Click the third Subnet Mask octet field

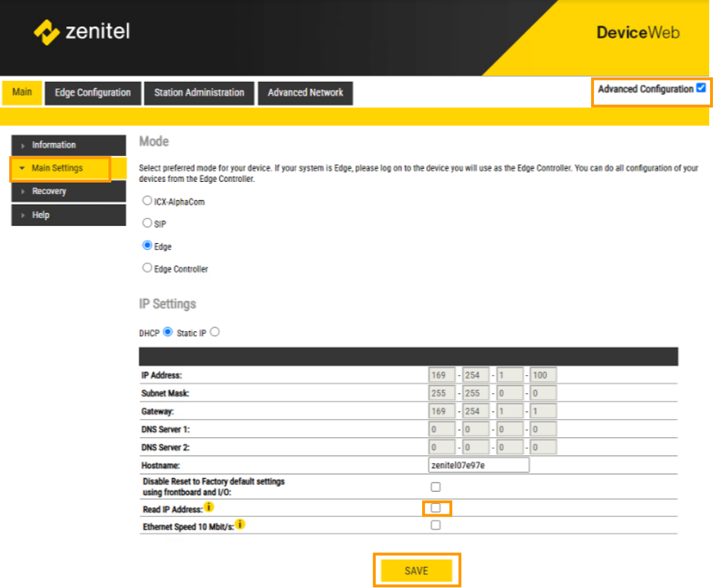[509, 393]
